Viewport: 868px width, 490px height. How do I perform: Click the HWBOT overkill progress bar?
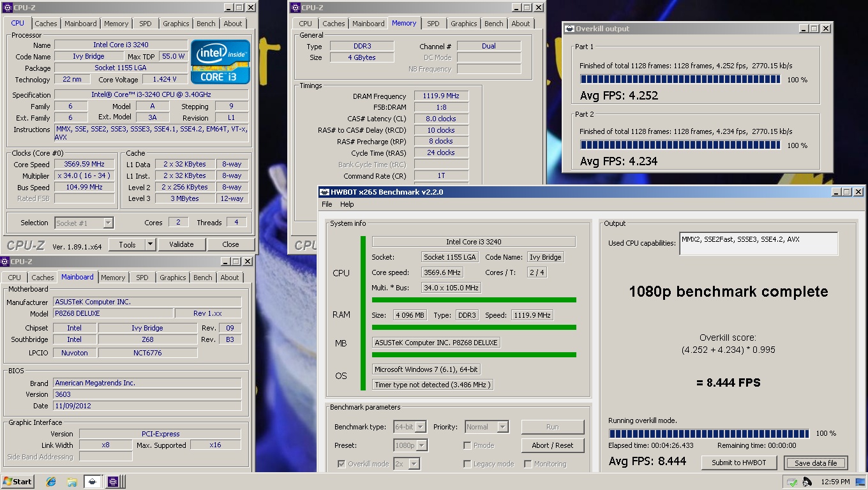tap(709, 433)
